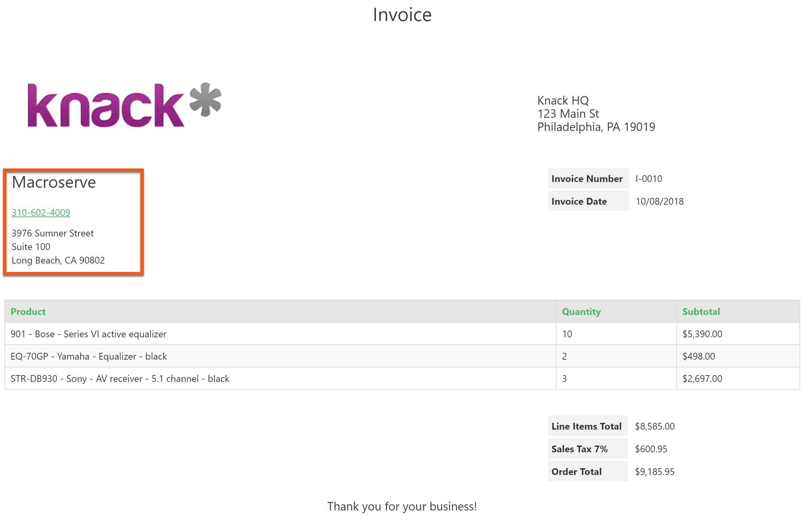Select the Sony STR-DB930 AV receiver row
This screenshot has width=812, height=524.
[x=402, y=379]
